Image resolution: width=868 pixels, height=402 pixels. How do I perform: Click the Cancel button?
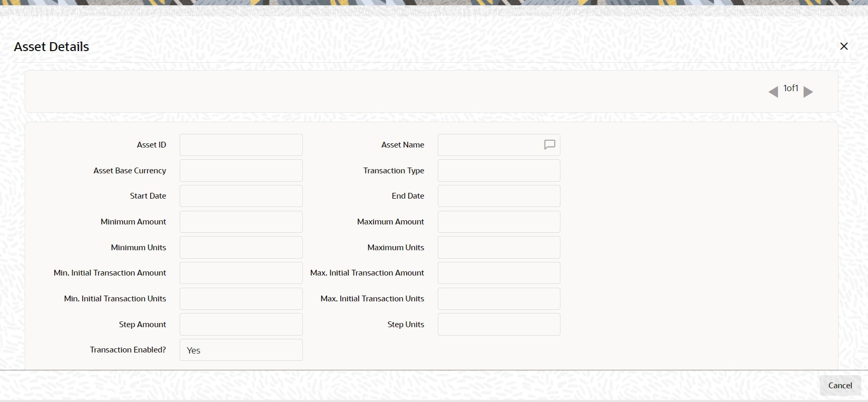840,385
